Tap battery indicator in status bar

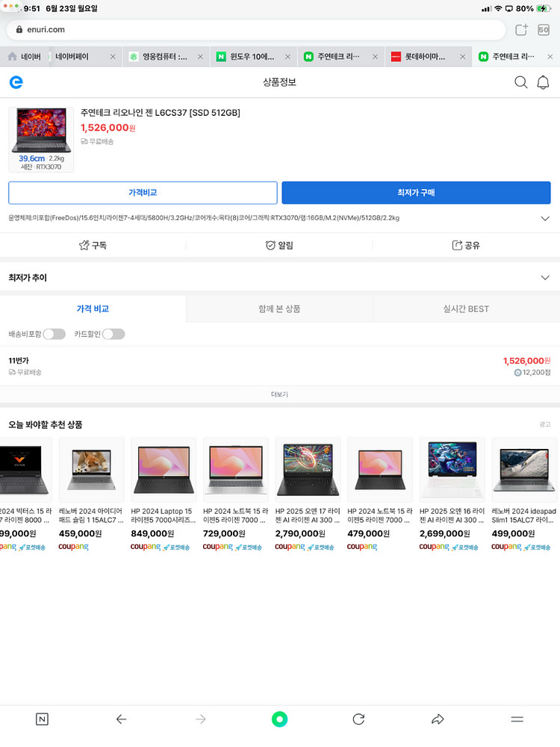(x=543, y=8)
